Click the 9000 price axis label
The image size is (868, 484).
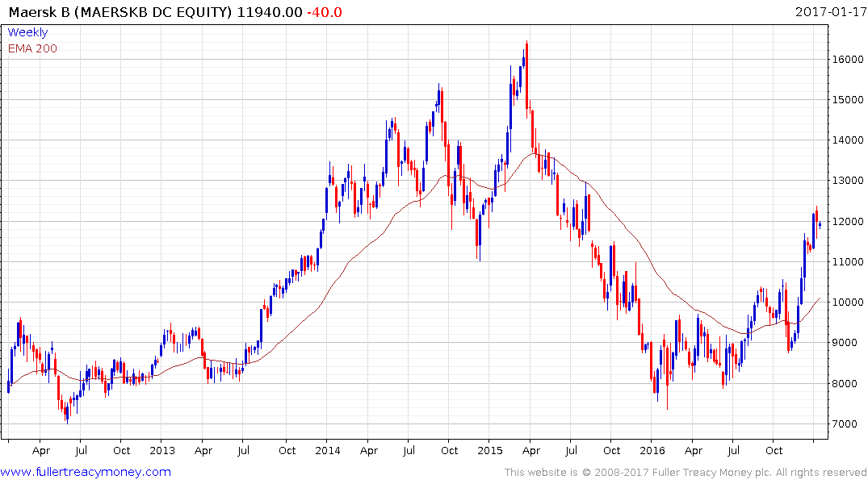pyautogui.click(x=845, y=342)
